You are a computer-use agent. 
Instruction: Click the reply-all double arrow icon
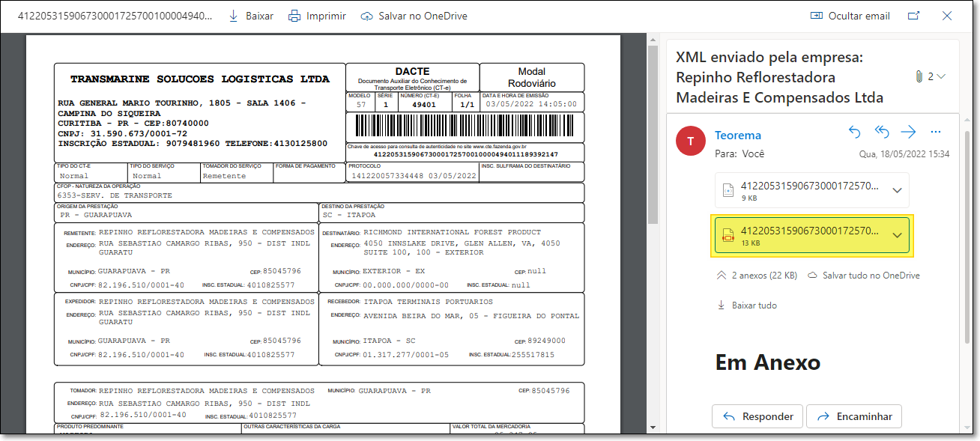882,132
